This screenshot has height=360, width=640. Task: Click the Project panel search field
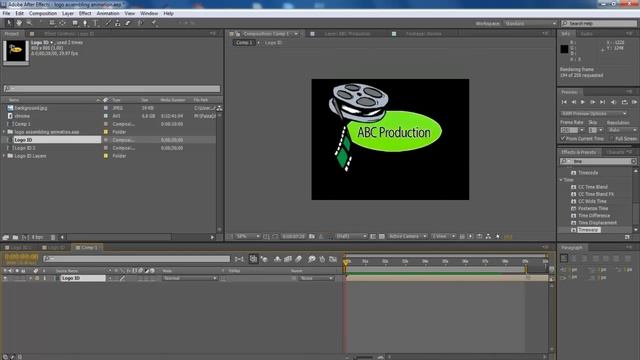click(112, 89)
